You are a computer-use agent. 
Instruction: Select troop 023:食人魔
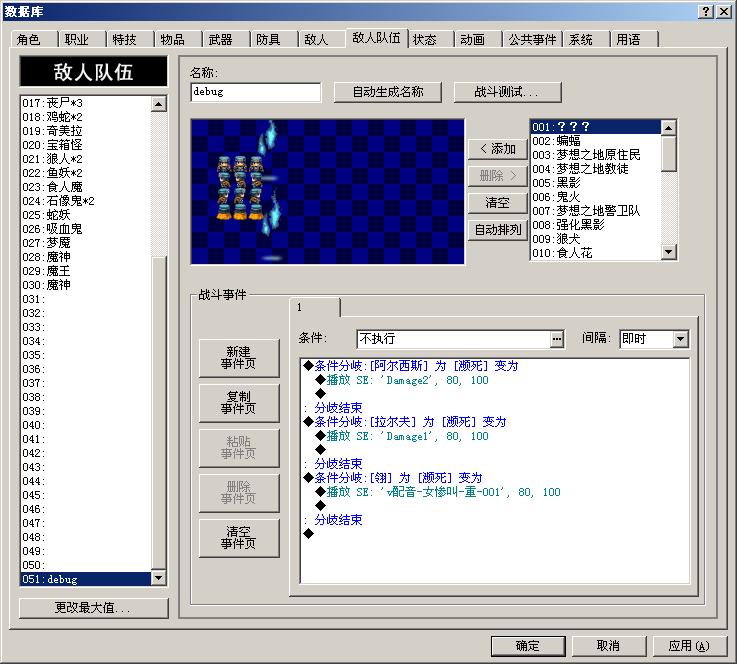point(86,187)
